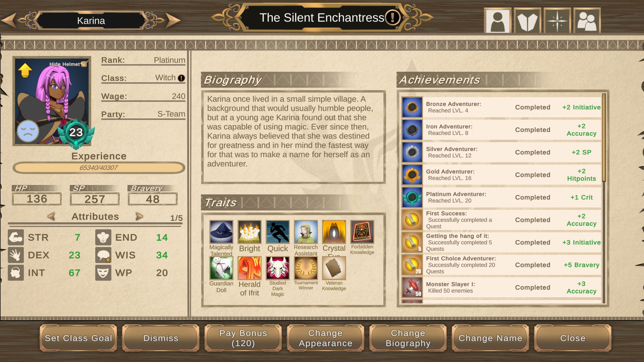This screenshot has height=362, width=644.
Task: Click the Witch class info icon
Action: 181,78
